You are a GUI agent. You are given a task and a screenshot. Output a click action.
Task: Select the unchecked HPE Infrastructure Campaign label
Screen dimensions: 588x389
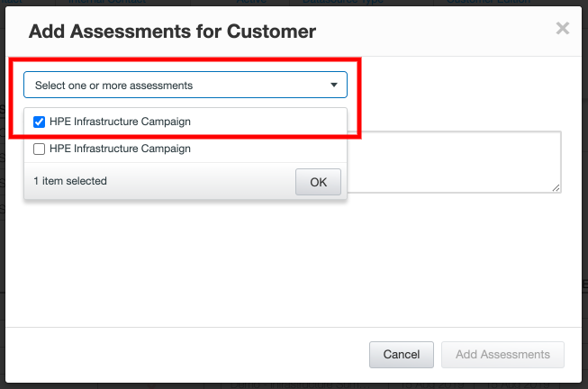click(120, 149)
